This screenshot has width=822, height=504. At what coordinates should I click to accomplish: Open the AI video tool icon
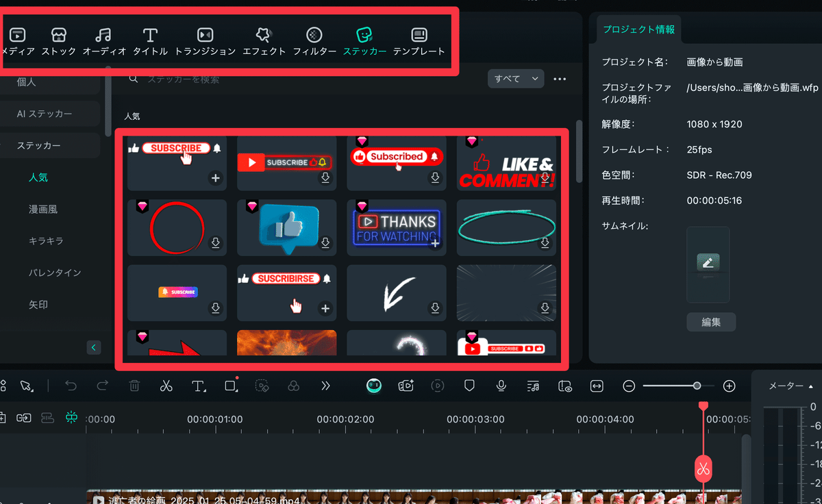coord(406,386)
